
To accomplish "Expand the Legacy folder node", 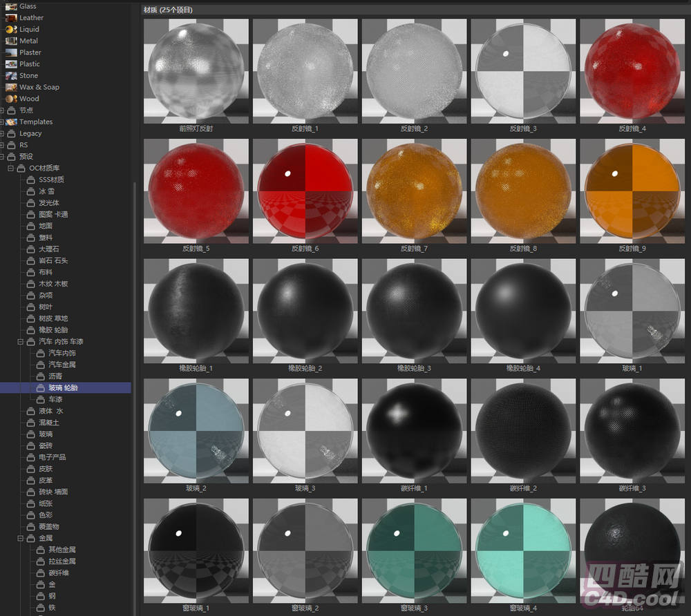I will 3,134.
